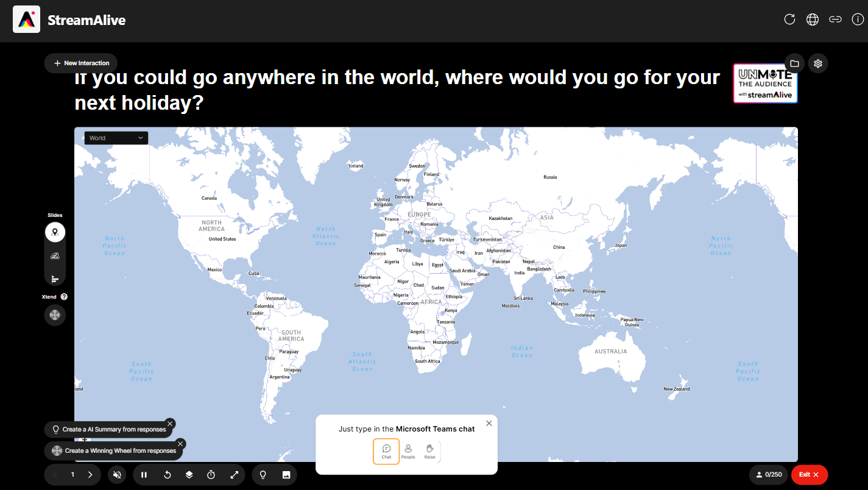Viewport: 868px width, 490px height.
Task: Toggle the muted sound button
Action: coord(118,475)
